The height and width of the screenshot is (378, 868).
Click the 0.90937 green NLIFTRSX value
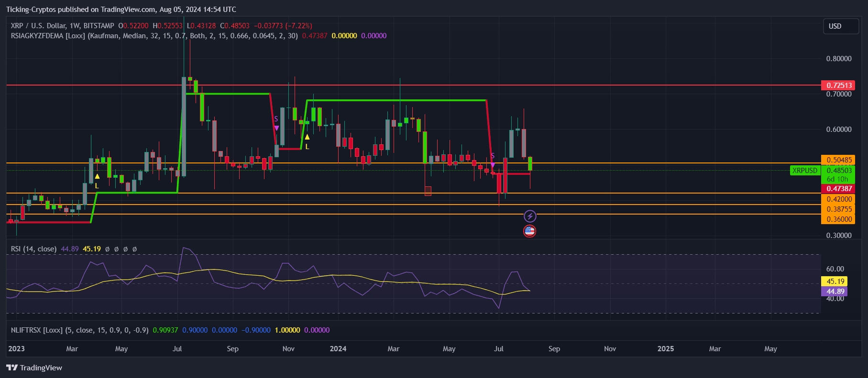pos(165,330)
